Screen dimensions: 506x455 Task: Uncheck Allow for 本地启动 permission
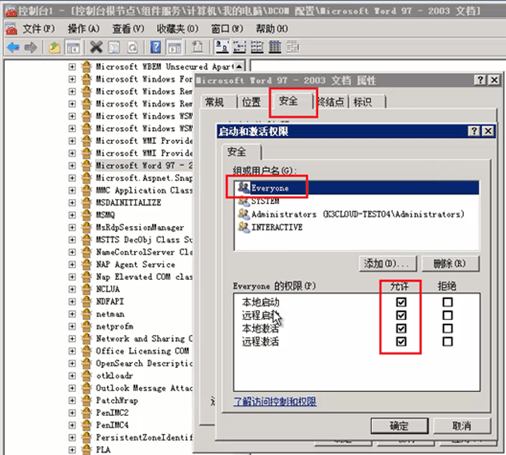(x=401, y=302)
